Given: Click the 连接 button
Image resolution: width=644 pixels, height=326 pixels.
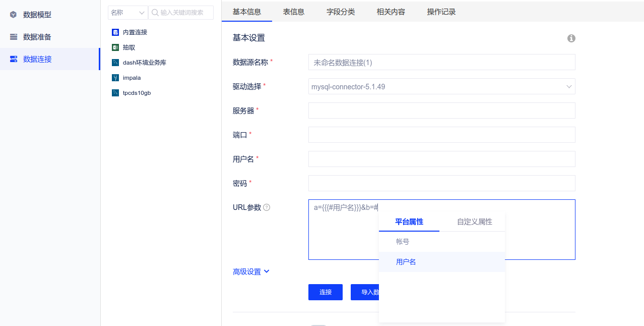Looking at the screenshot, I should (x=325, y=292).
